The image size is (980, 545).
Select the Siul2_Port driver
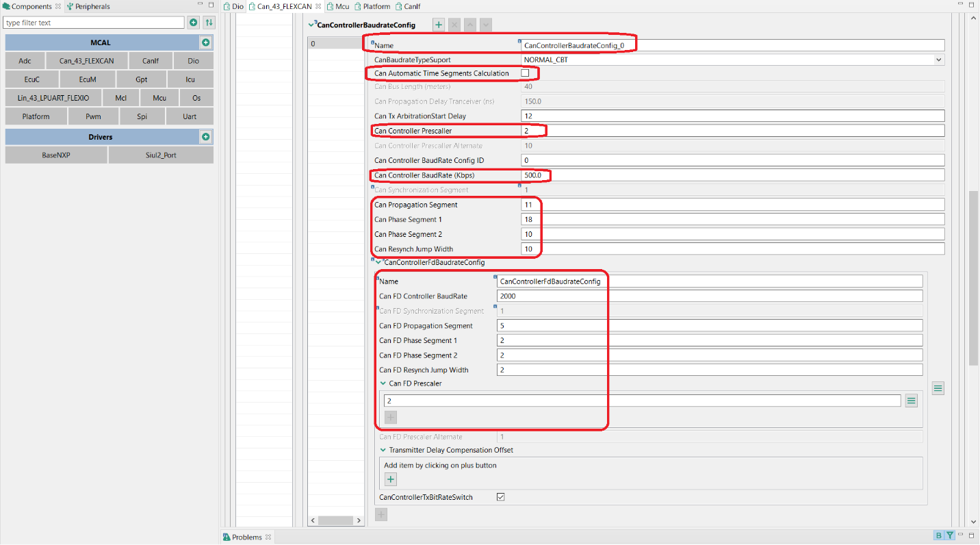point(161,155)
